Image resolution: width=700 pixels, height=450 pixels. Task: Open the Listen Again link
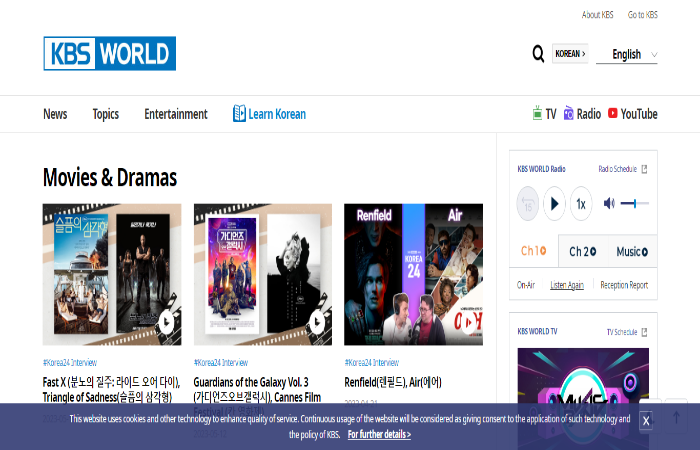coord(567,285)
